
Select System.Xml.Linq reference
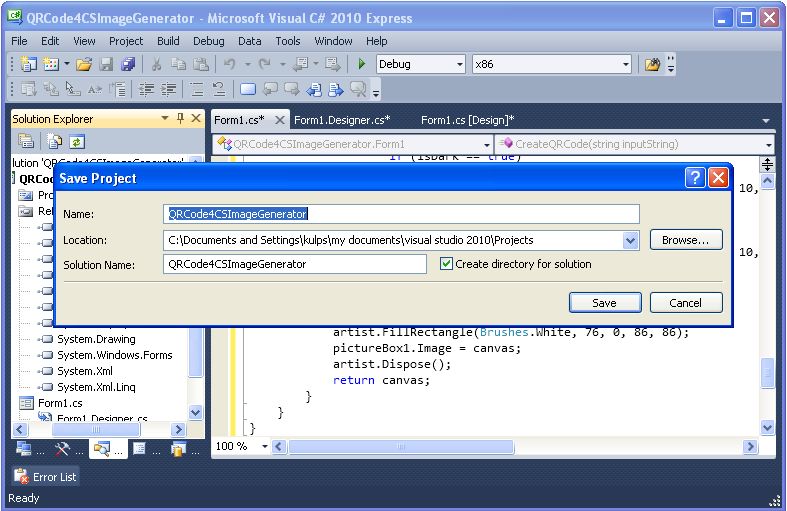pos(96,387)
